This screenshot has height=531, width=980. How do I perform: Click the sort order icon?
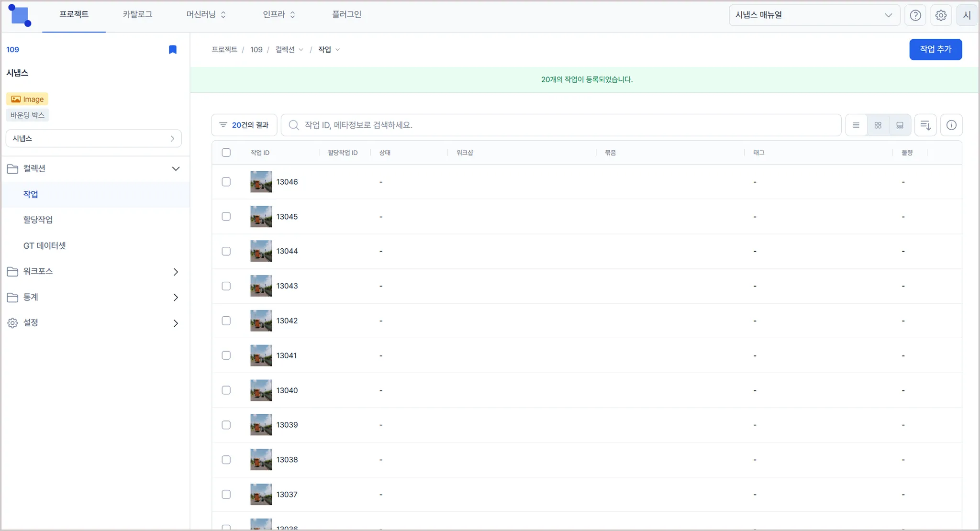coord(925,125)
